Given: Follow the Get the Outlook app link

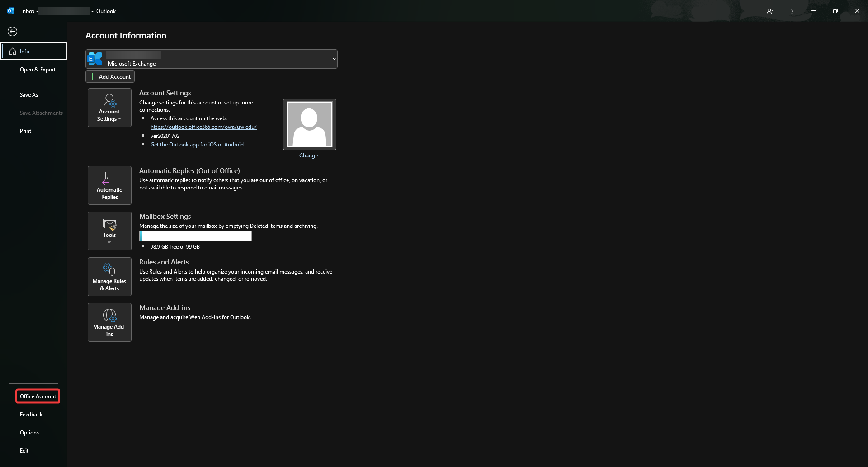Looking at the screenshot, I should [x=198, y=145].
